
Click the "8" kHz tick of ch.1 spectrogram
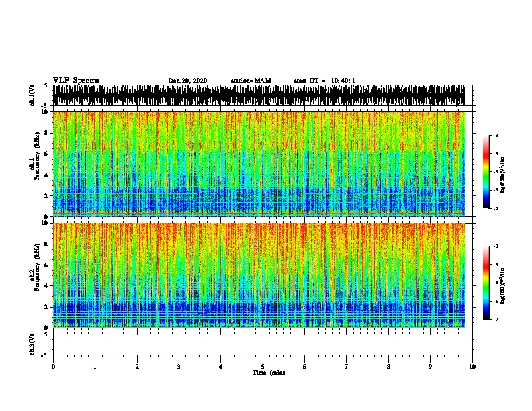pyautogui.click(x=46, y=133)
